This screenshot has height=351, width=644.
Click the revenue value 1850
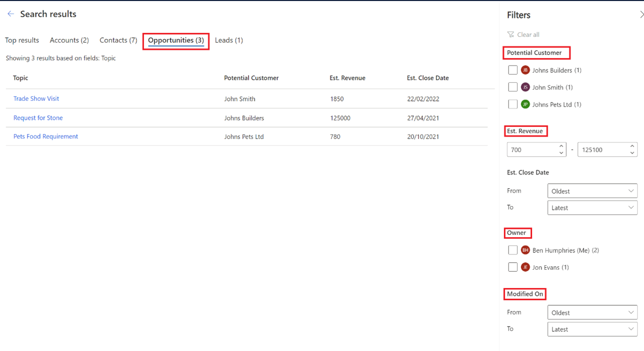337,99
